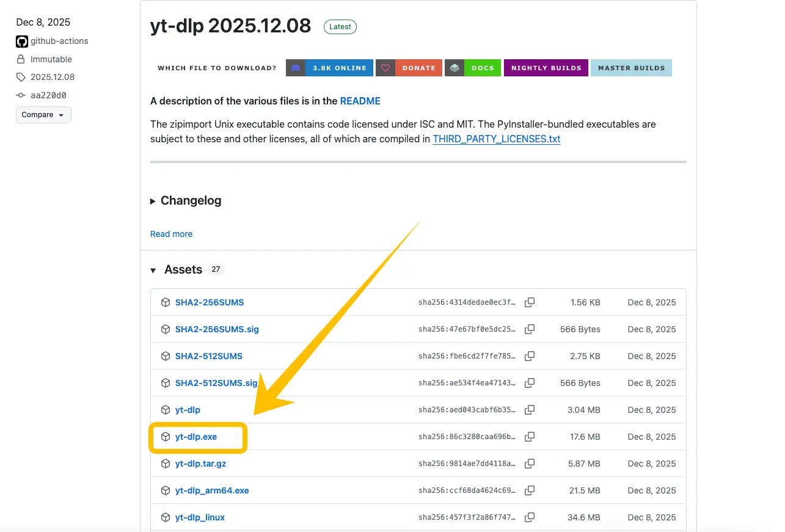Open the Docs badge
This screenshot has width=785, height=532.
pyautogui.click(x=473, y=68)
